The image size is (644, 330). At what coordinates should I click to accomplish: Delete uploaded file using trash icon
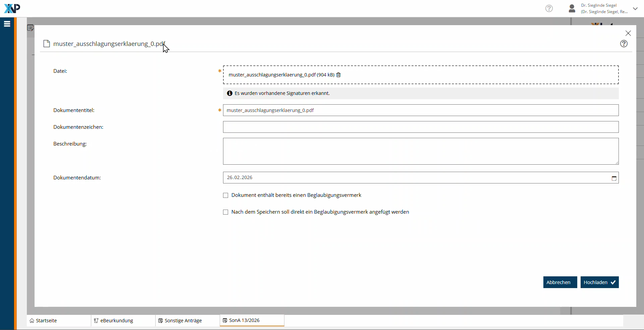338,75
